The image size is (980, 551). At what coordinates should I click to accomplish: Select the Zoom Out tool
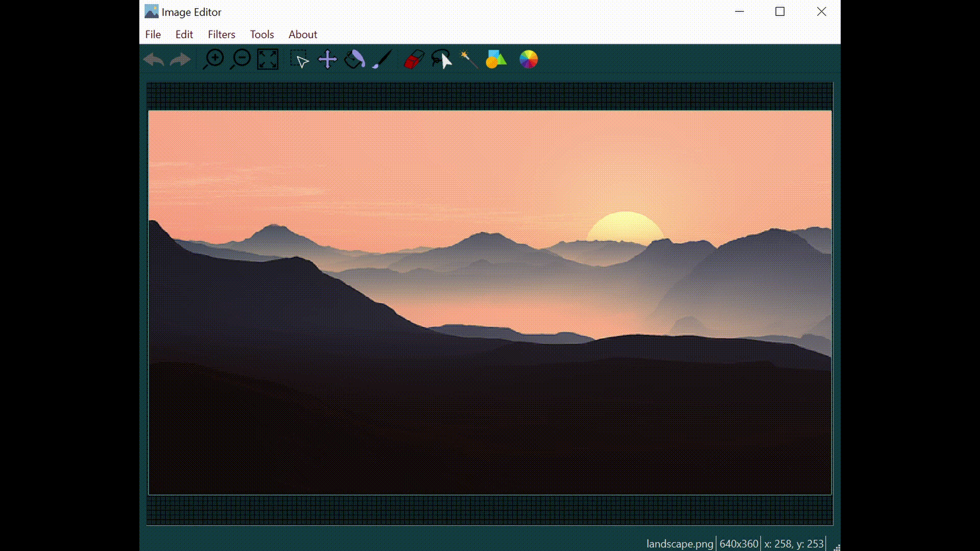(240, 59)
